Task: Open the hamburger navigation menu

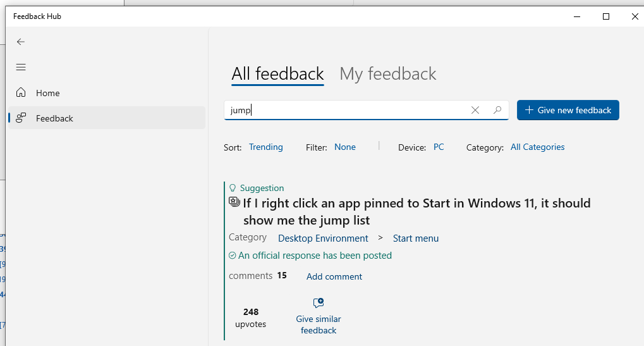Action: (x=20, y=67)
